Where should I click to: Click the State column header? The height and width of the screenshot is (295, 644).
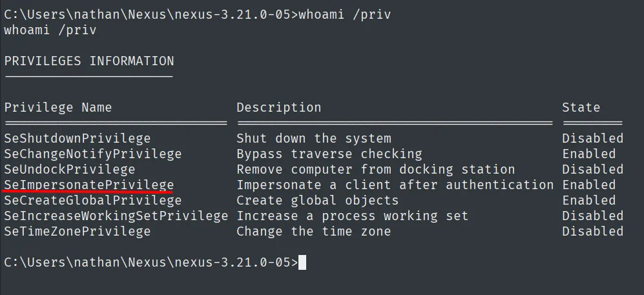pos(581,108)
